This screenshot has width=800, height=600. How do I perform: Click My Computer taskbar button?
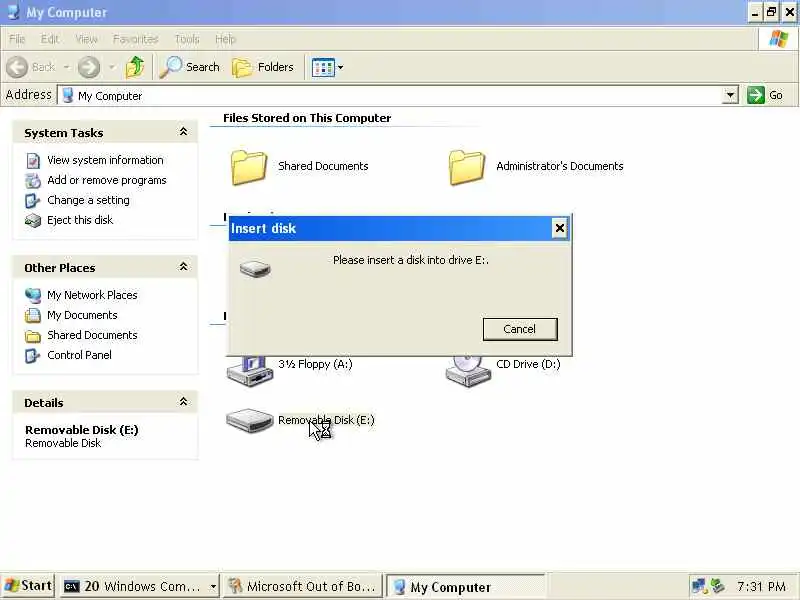465,587
